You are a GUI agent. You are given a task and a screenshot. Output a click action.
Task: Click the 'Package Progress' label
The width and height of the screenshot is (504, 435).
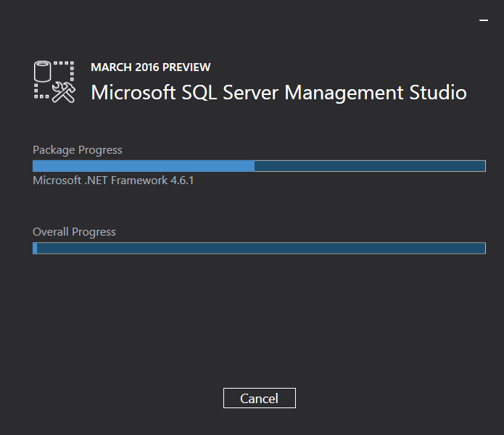click(x=78, y=150)
